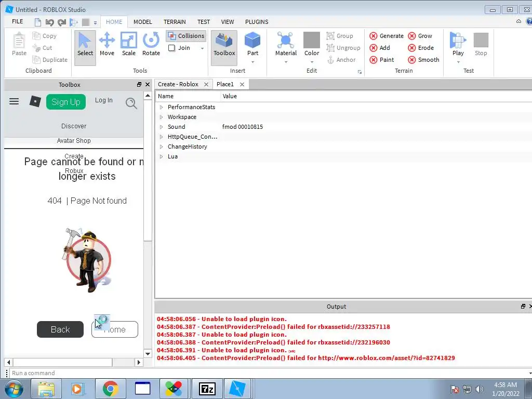This screenshot has width=532, height=399.
Task: Click the Undo arrow in quick access
Action: [x=49, y=22]
